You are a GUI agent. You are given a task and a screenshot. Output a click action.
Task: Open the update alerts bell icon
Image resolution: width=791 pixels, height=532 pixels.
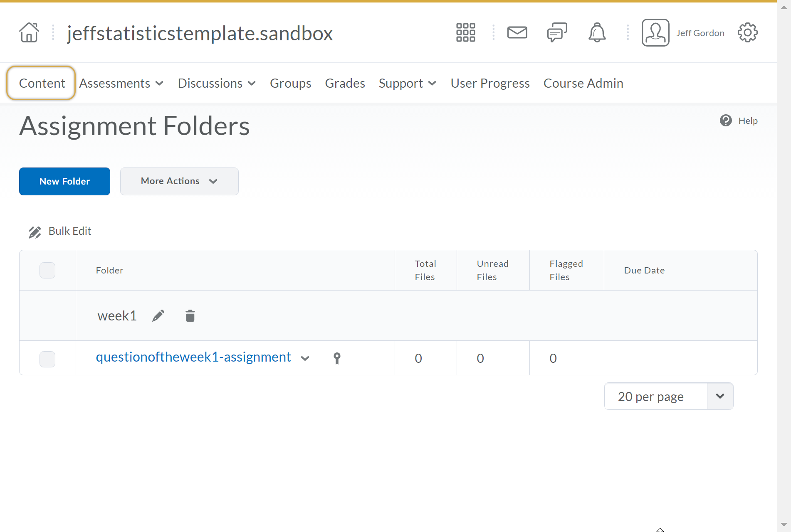coord(597,32)
